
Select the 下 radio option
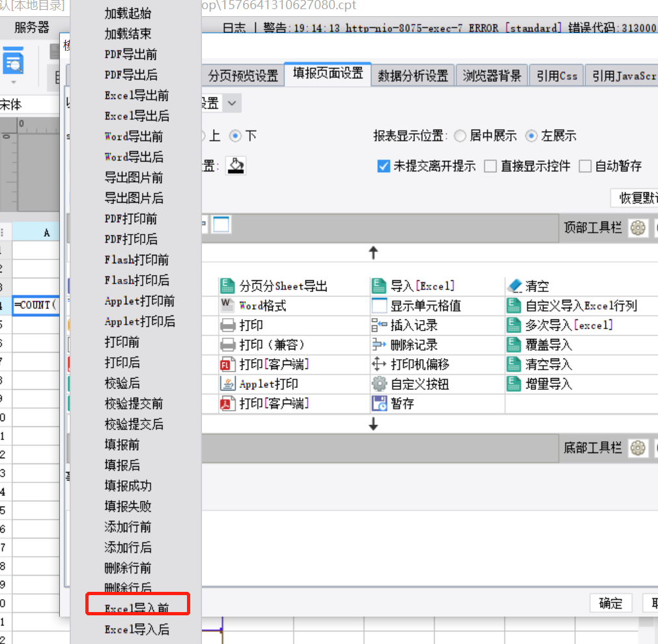click(235, 136)
